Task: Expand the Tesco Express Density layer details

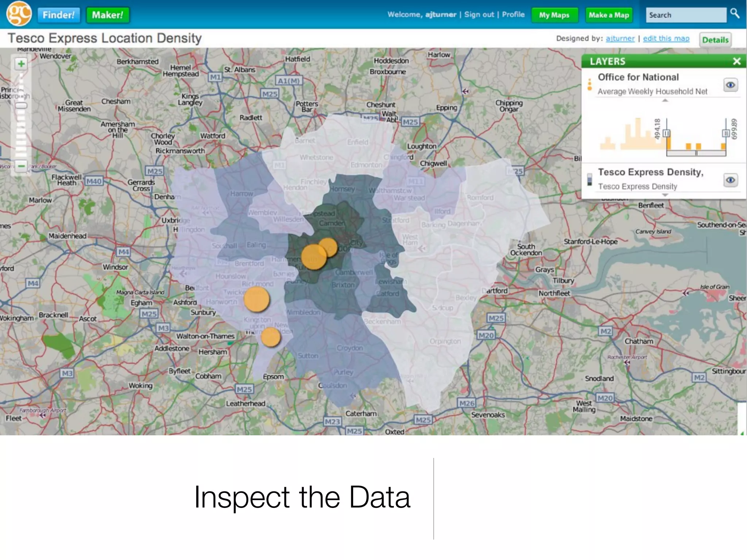Action: point(665,195)
